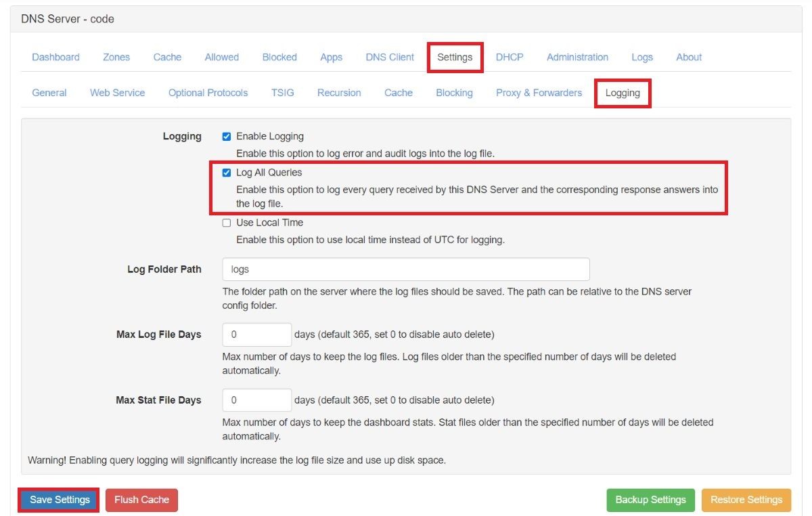Switch to the TSIG sub-tab
This screenshot has width=812, height=516.
pyautogui.click(x=283, y=93)
